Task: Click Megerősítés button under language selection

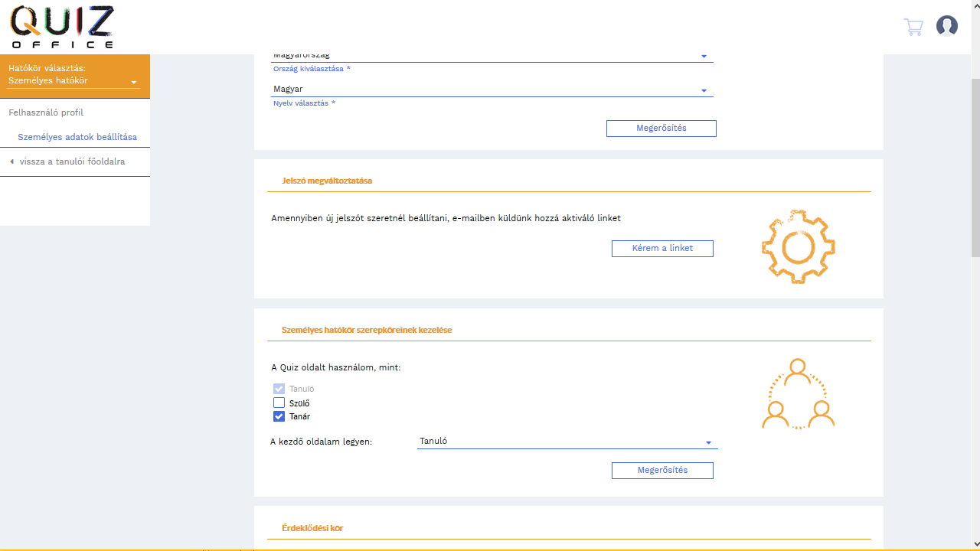Action: [661, 129]
